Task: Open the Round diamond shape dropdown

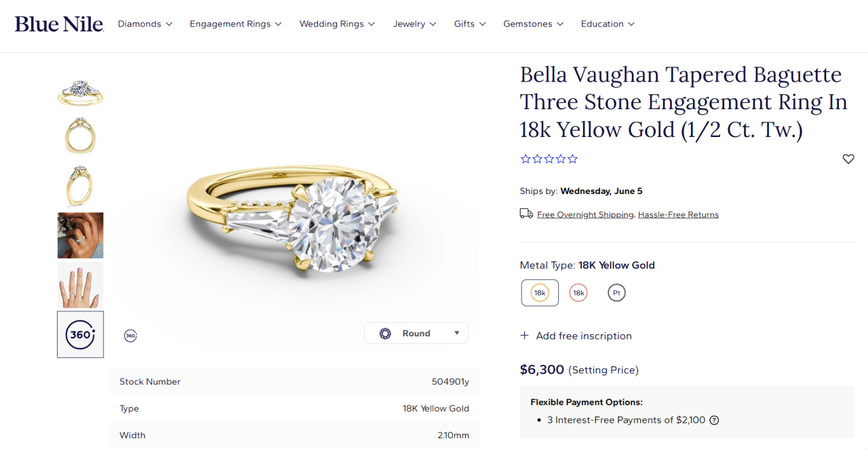Action: coord(416,333)
